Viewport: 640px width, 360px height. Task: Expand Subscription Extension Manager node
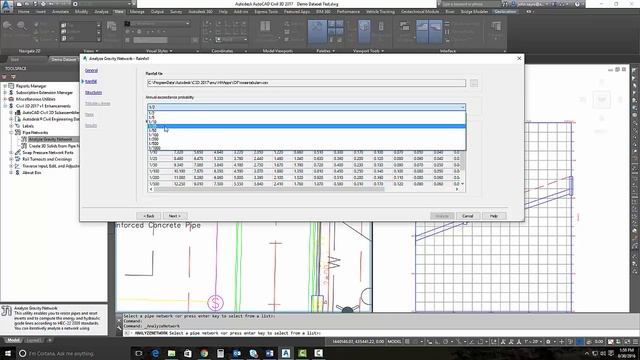click(x=5, y=93)
